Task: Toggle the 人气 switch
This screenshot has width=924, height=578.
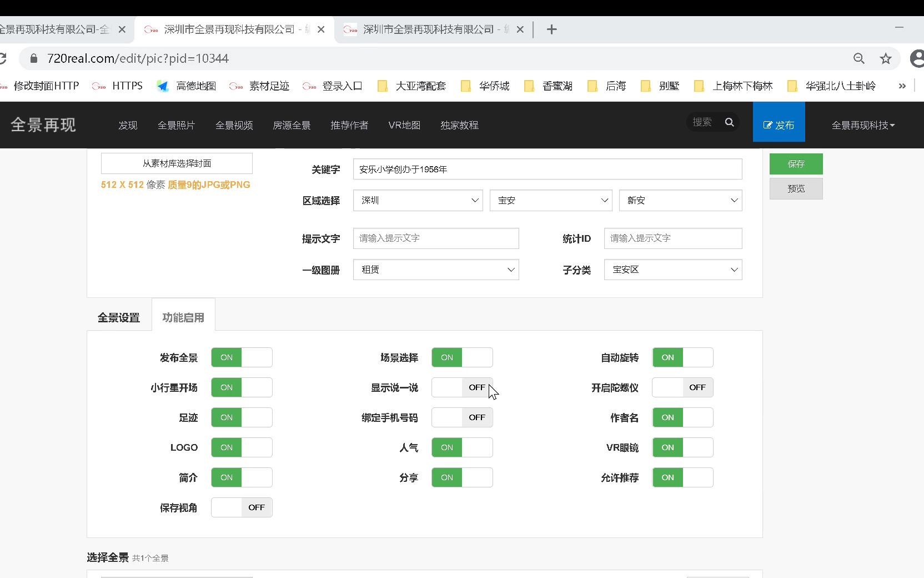Action: click(462, 447)
